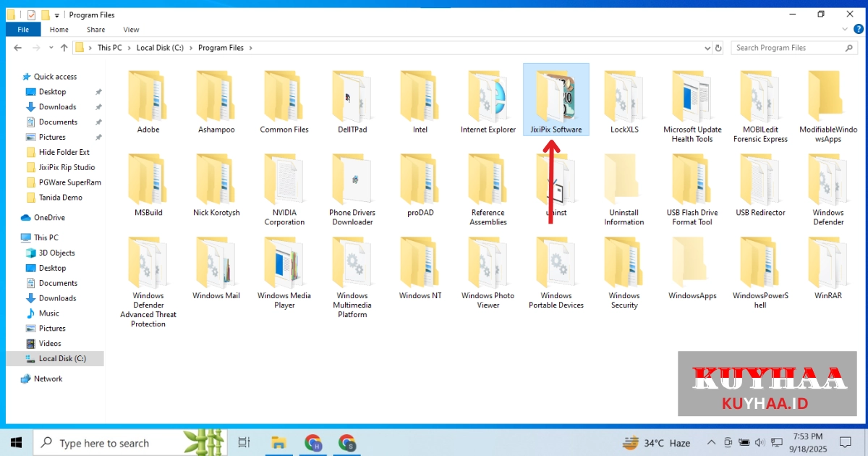
Task: Open JixiPix Rip Studio in navigation pane
Action: coord(67,167)
